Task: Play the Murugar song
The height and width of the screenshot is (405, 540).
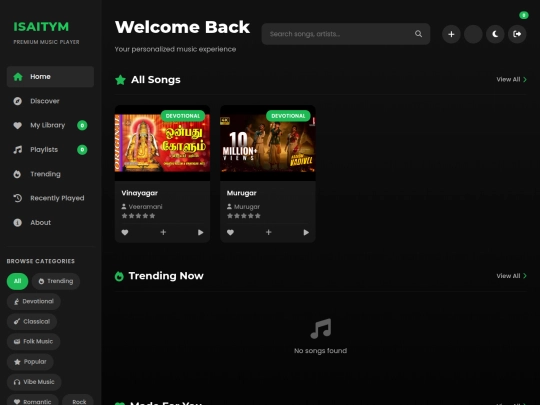Action: 306,232
